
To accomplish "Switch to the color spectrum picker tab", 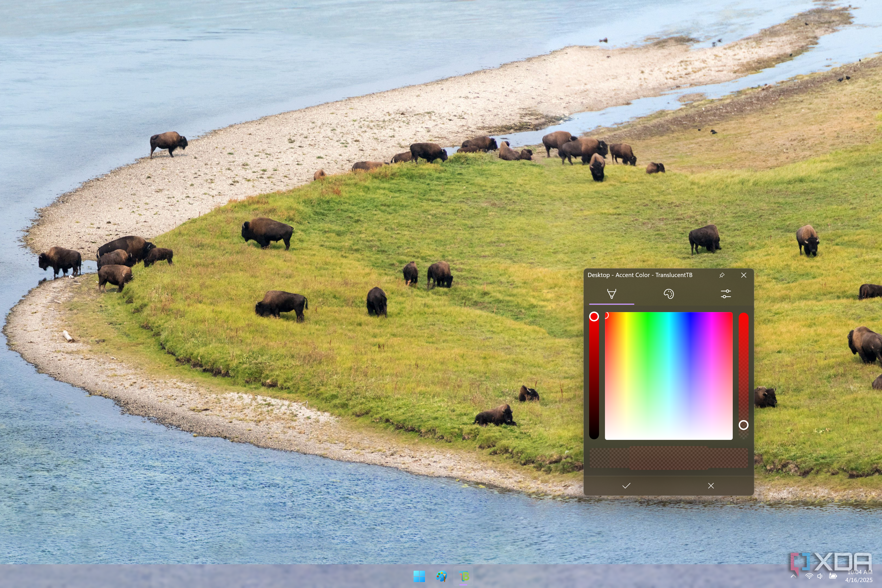I will coord(611,294).
